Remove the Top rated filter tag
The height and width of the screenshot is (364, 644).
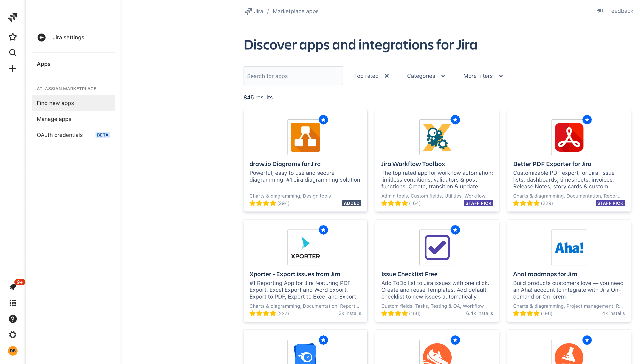click(x=386, y=76)
